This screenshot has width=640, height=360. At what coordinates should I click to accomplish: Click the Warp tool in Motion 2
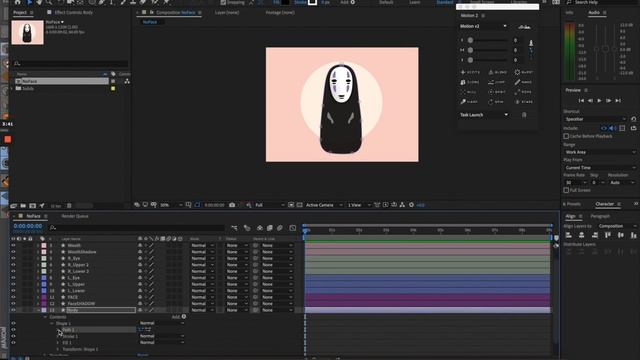pyautogui.click(x=470, y=102)
